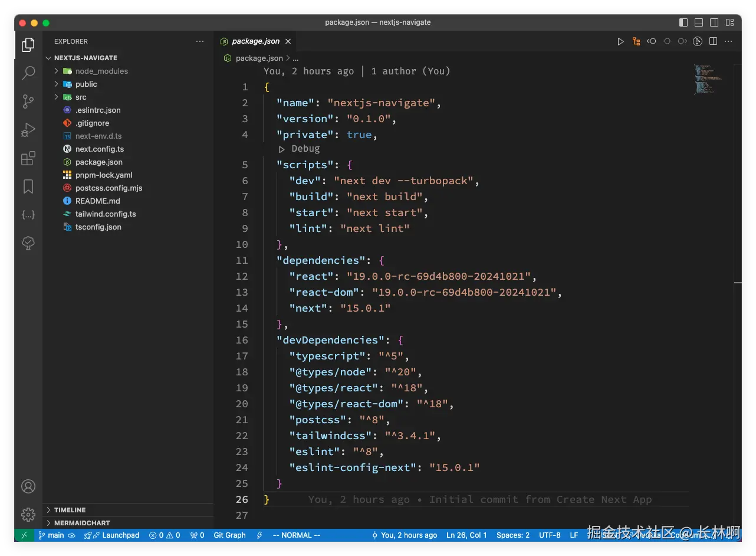Toggle the primary side bar visibility
756x556 pixels.
(x=683, y=22)
